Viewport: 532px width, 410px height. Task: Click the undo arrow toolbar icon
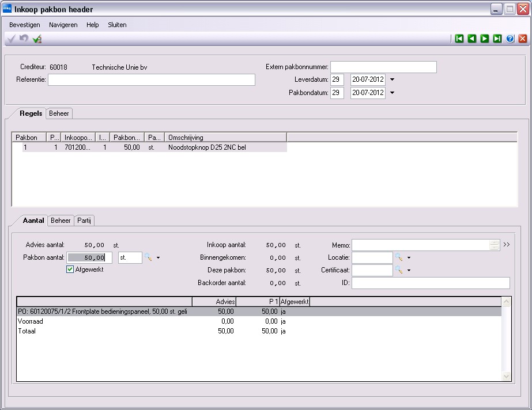24,39
